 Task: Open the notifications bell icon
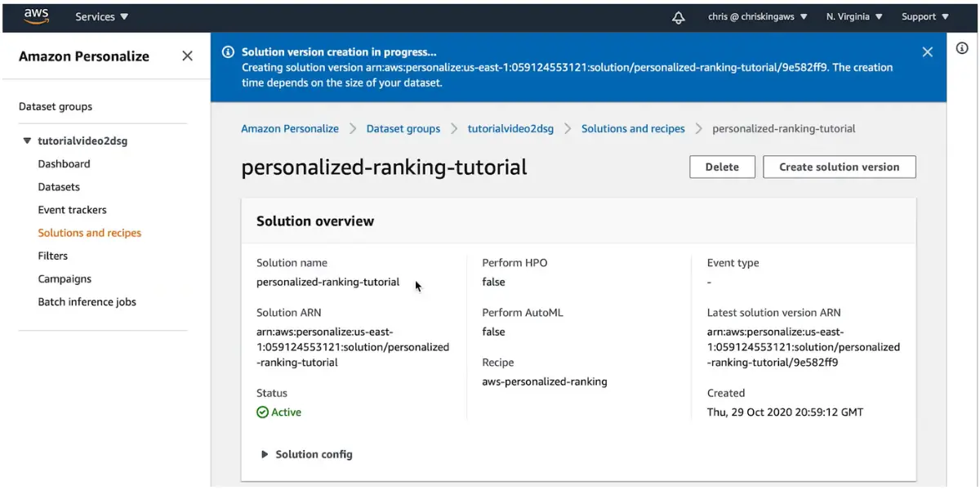point(678,17)
